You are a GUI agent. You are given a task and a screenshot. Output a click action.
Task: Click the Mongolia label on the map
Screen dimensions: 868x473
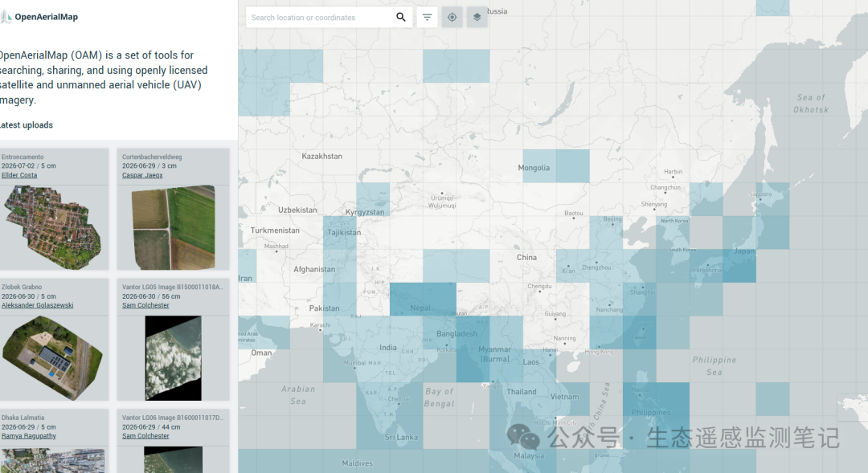(534, 168)
